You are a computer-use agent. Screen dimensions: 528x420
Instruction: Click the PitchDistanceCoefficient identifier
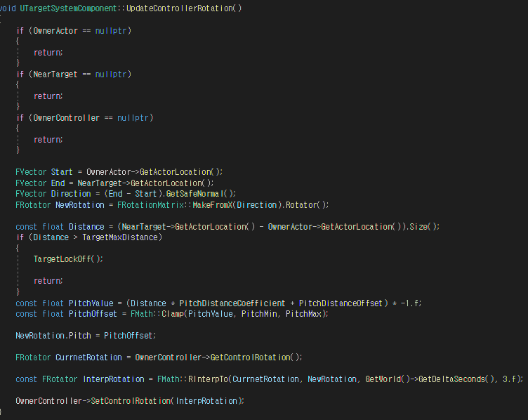coord(232,303)
